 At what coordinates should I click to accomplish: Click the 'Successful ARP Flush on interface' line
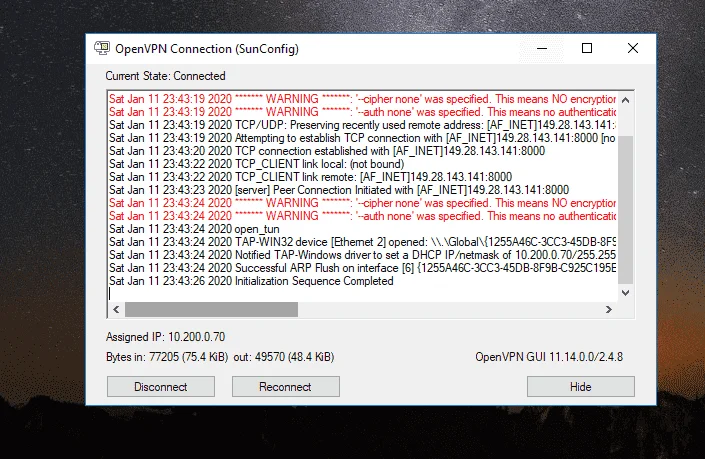pyautogui.click(x=362, y=268)
